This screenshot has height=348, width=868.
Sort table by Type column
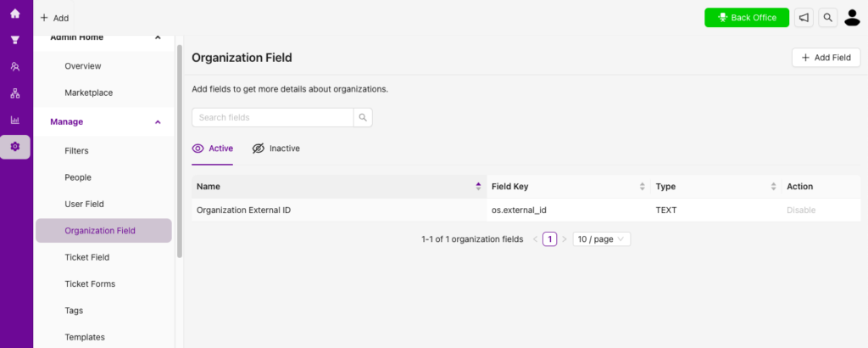tap(773, 187)
